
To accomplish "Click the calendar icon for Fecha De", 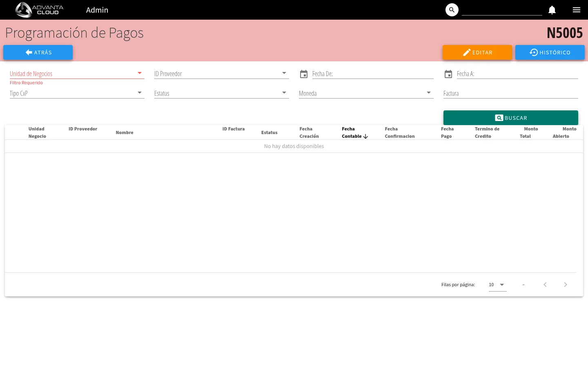I will coord(304,74).
